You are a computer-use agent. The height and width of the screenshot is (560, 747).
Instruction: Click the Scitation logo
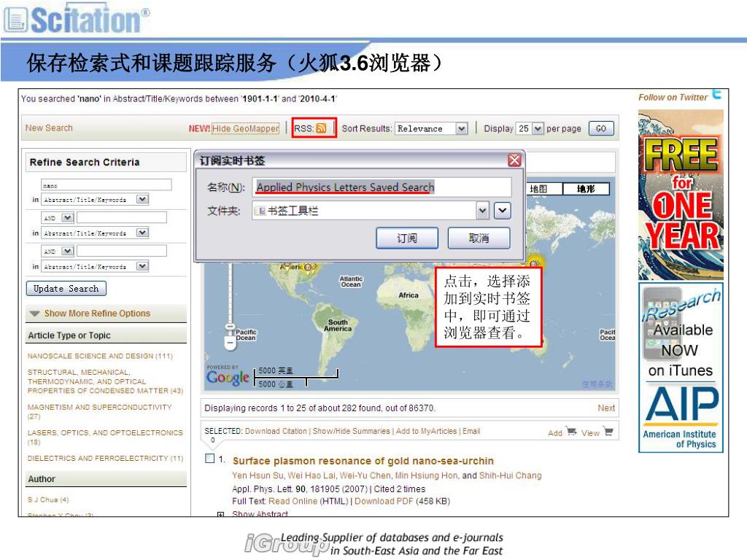pos(76,19)
